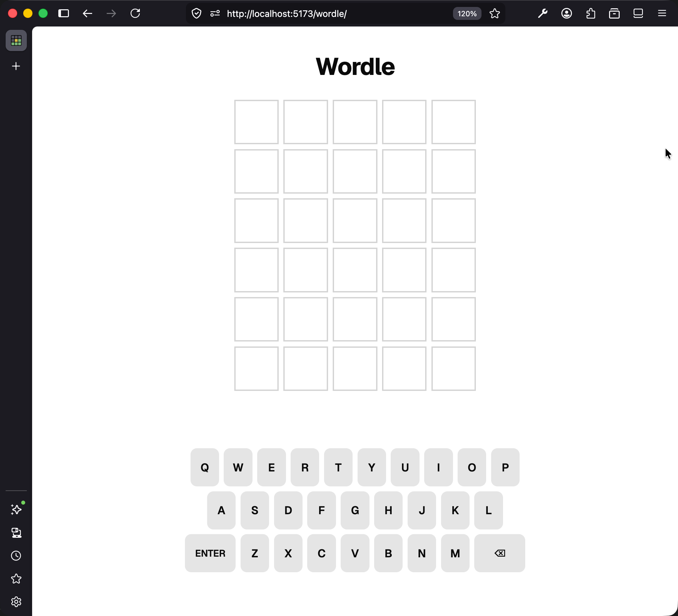Viewport: 678px width, 616px height.
Task: Open the downloads tray toolbar icon
Action: [614, 14]
